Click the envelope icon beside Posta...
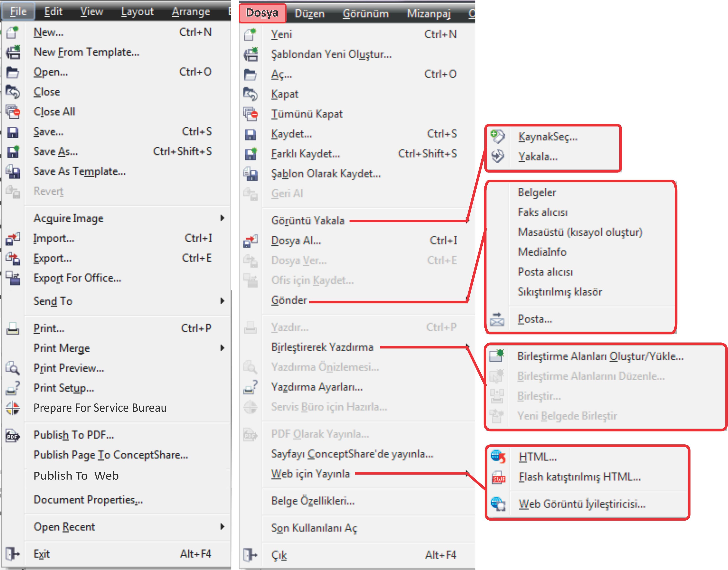 [497, 319]
